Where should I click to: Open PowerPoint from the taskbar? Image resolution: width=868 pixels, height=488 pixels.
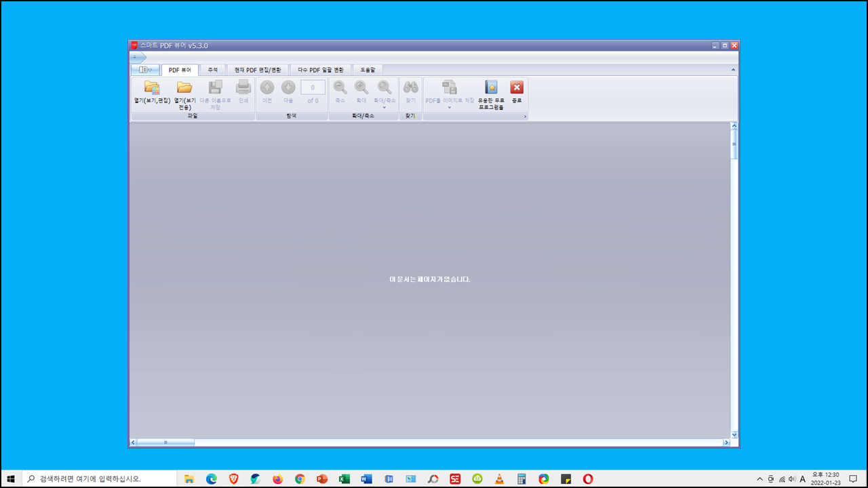point(322,479)
